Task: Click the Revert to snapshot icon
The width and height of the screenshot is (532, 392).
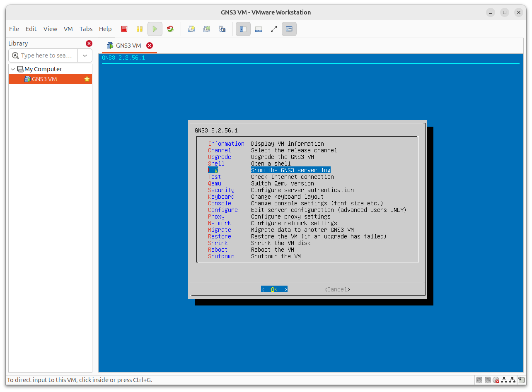Action: (206, 29)
